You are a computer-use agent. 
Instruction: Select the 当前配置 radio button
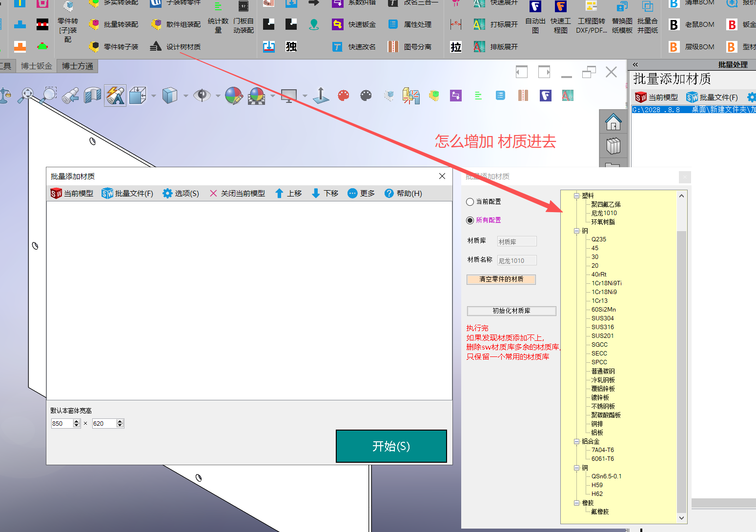tap(470, 201)
